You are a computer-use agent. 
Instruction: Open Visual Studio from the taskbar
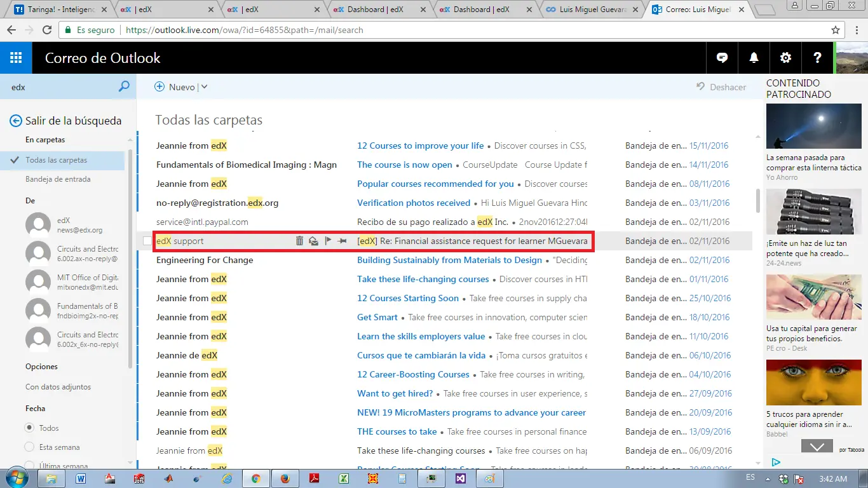[x=460, y=478]
